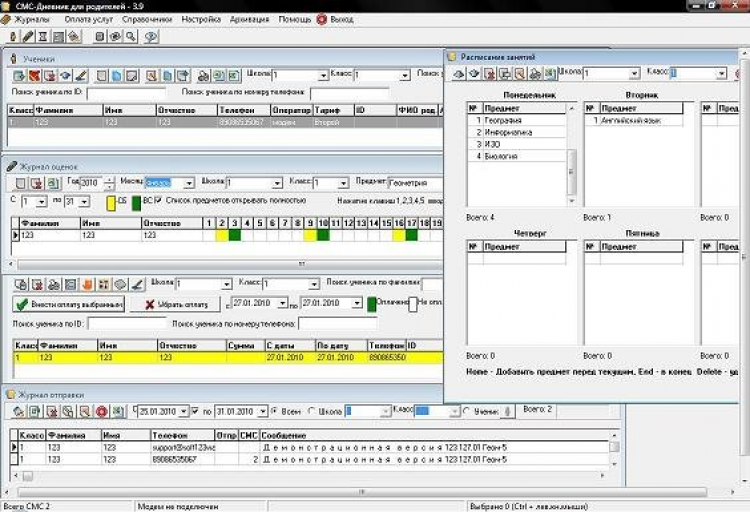Open Класс dropdown in Ученики window
750x512 pixels.
[405, 76]
